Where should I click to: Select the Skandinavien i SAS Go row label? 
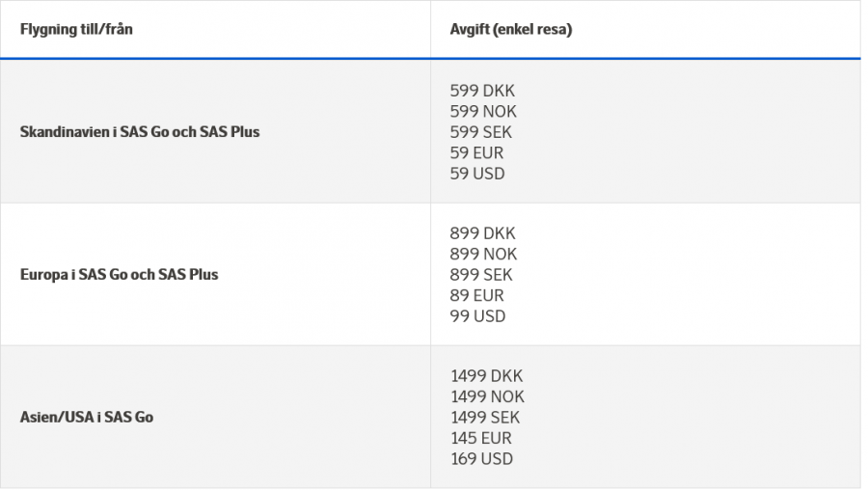point(140,132)
